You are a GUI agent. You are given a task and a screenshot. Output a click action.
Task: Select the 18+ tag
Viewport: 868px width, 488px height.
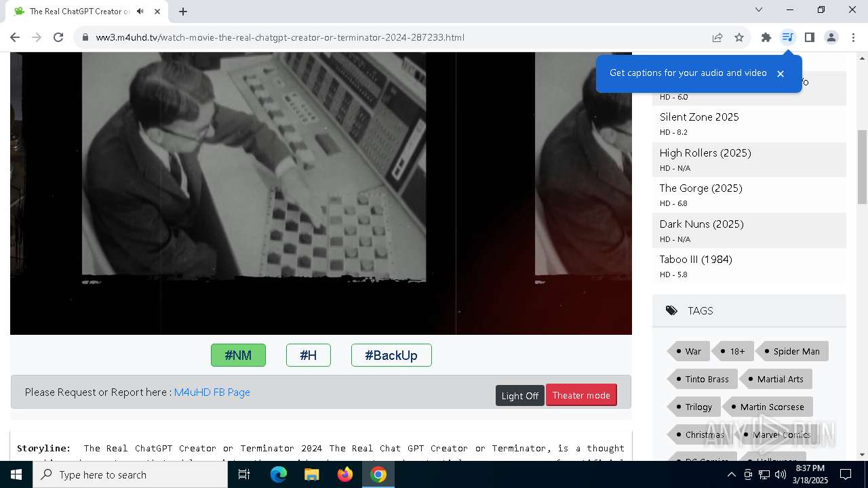pyautogui.click(x=733, y=351)
